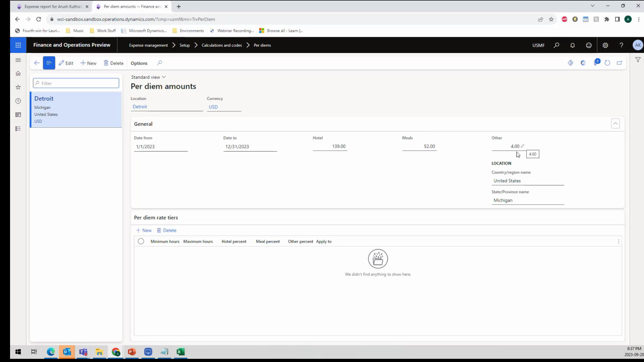Open the notifications bell icon

click(573, 45)
